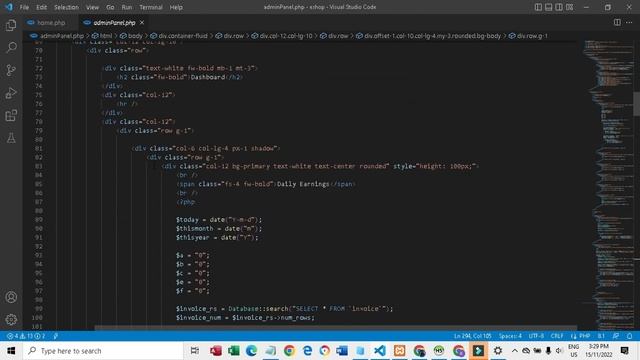
Task: Open the Go menu
Action: tap(110, 7)
